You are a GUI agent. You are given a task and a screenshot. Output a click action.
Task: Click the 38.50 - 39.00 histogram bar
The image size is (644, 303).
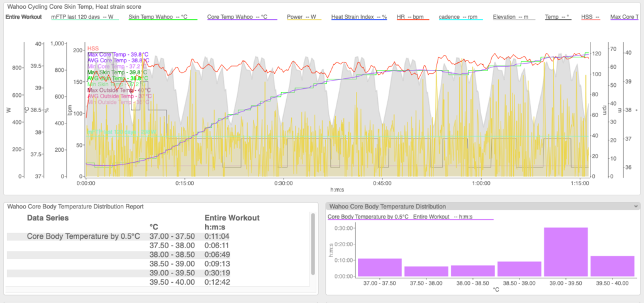519,269
